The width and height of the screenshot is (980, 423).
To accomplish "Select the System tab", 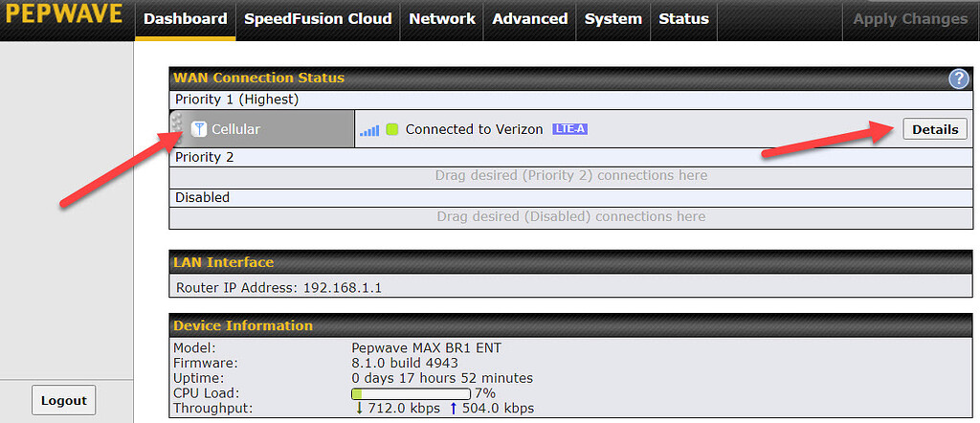I will [612, 19].
